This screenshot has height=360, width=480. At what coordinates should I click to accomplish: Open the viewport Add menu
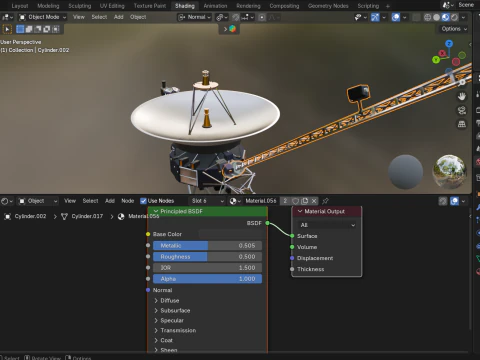[x=119, y=17]
